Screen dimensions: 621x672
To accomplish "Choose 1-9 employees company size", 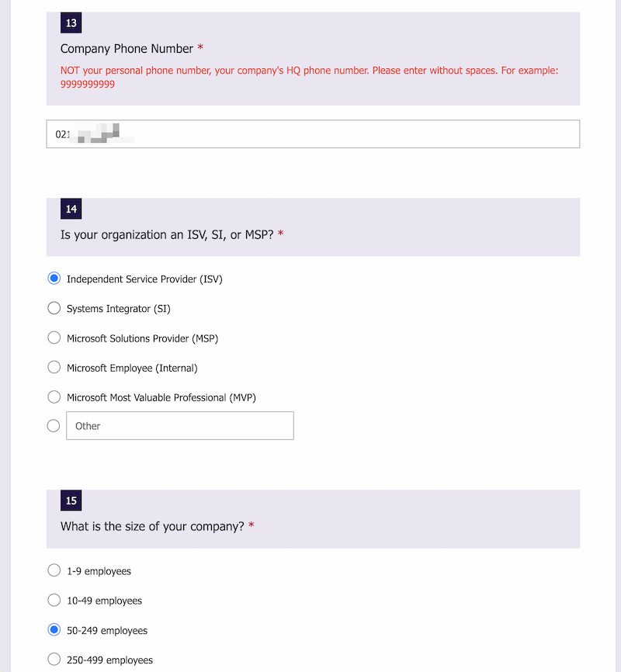I will (x=54, y=570).
